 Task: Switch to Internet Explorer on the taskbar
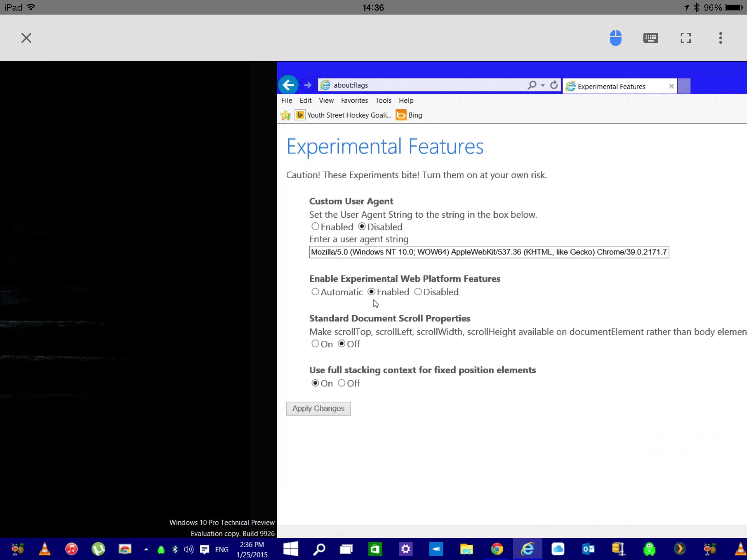point(527,549)
